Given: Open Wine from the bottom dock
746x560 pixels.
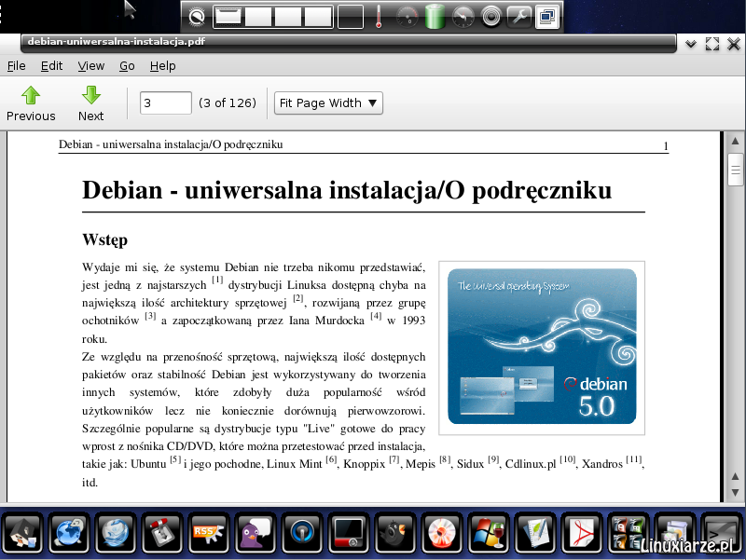Looking at the screenshot, I should 489,534.
